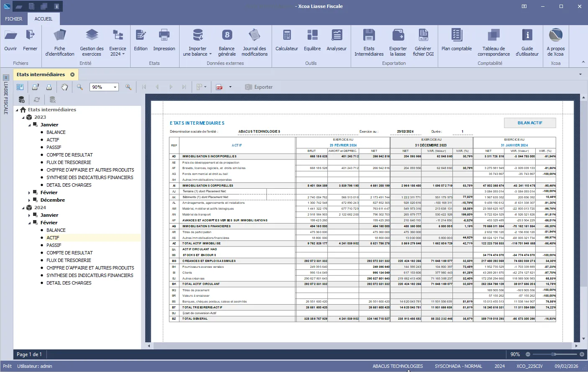Click the add database icon
The image size is (588, 372).
(22, 100)
